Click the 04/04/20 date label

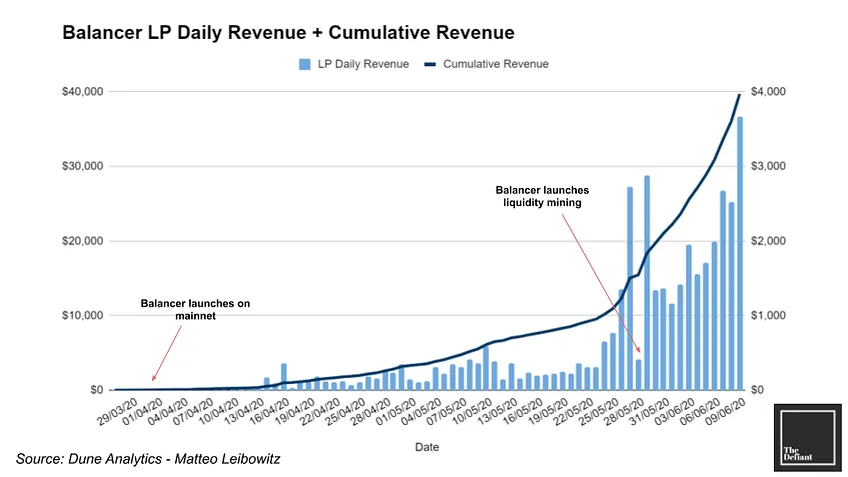168,412
